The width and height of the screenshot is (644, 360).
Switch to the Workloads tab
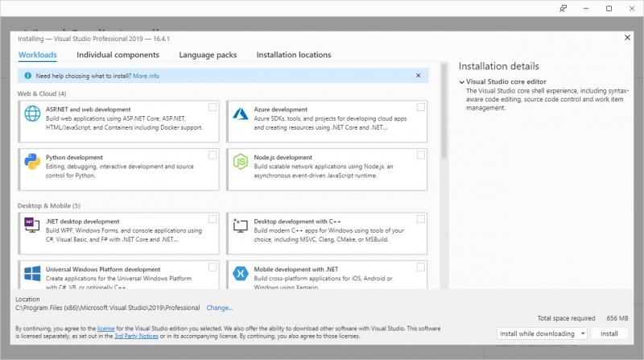point(37,55)
